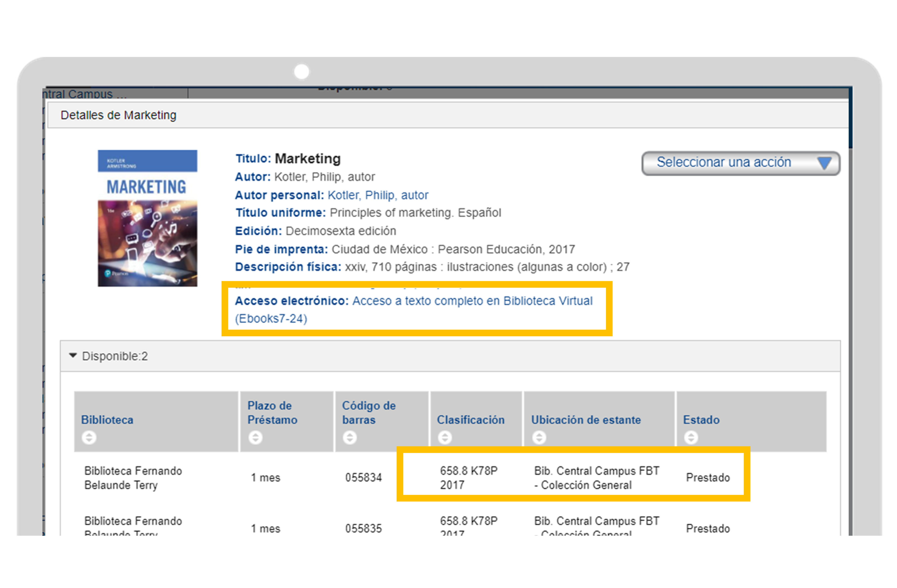The width and height of the screenshot is (897, 588).
Task: Click Ubicación de estante header label
Action: pos(586,420)
